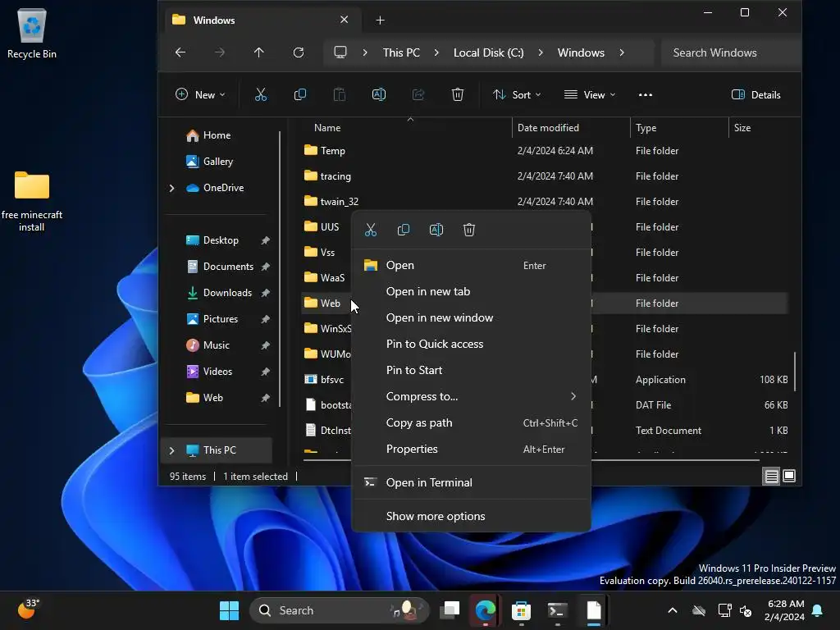
Task: Open the weather widget showing 33°
Action: click(x=29, y=609)
